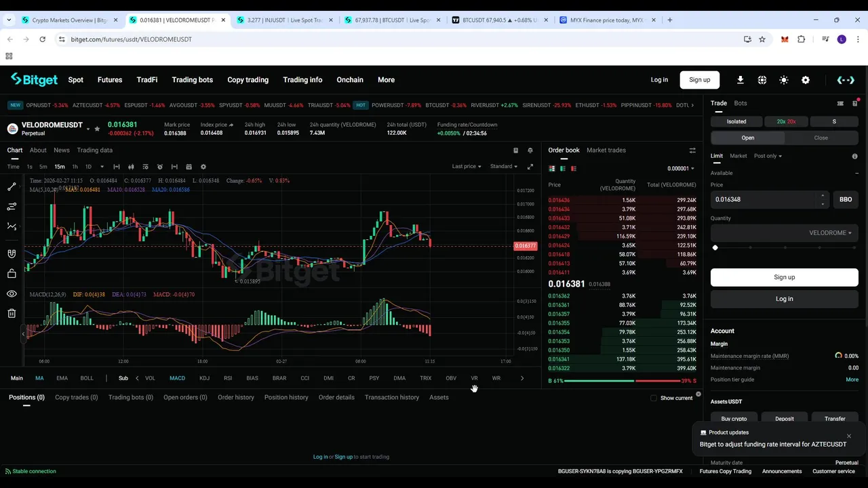Screen dimensions: 868x488
Task: Open chart alarm clock alert icon
Action: 160,167
